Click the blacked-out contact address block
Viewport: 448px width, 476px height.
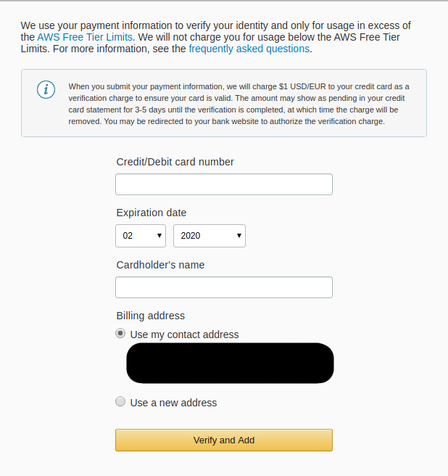point(230,363)
